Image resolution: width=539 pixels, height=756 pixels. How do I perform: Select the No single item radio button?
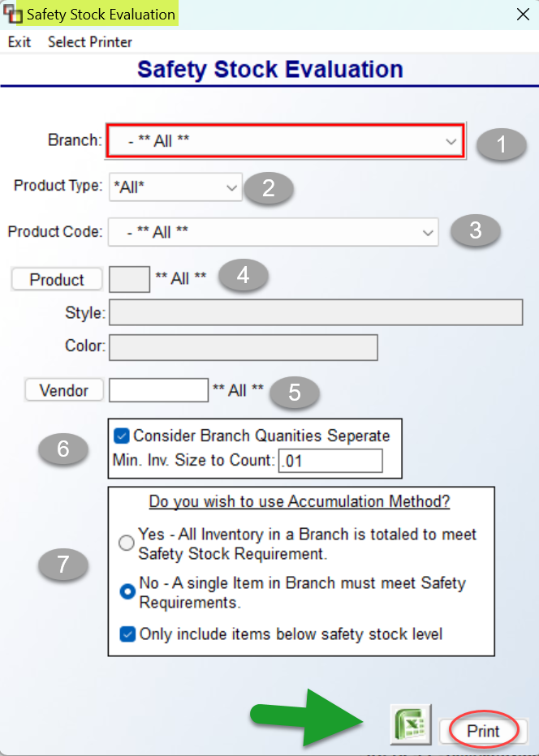tap(127, 592)
